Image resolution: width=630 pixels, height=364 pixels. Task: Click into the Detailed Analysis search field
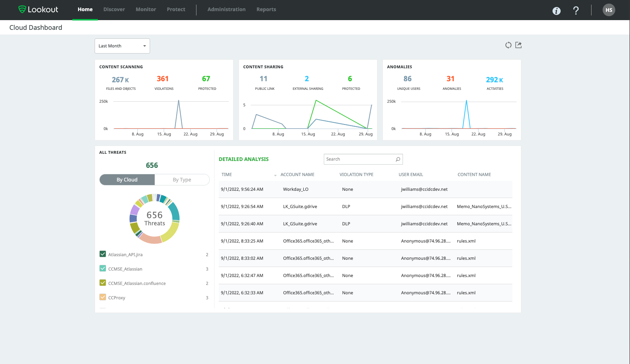[x=359, y=159]
